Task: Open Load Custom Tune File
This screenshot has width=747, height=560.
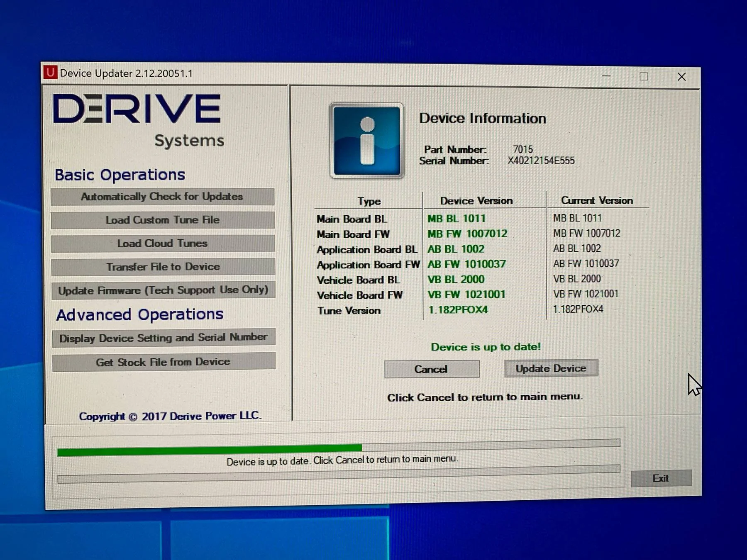Action: point(163,220)
